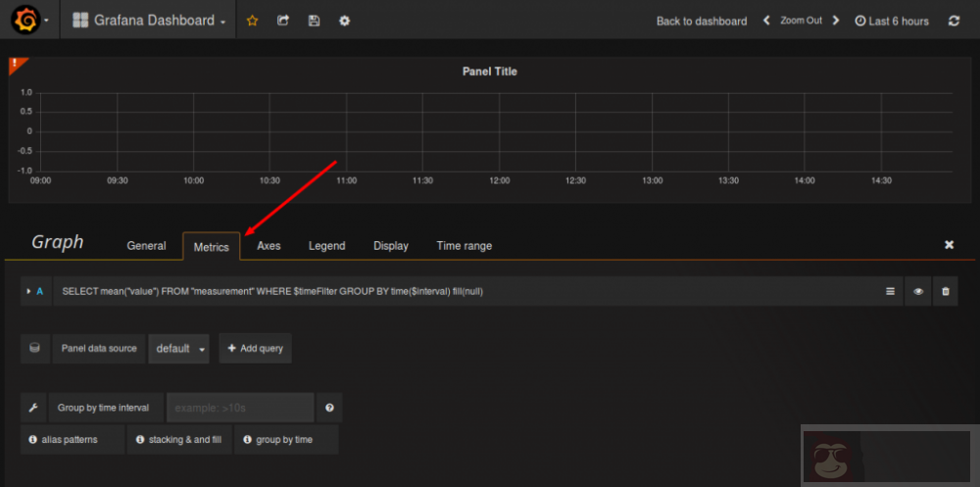
Task: Refresh the dashboard with the refresh icon
Action: pos(954,21)
